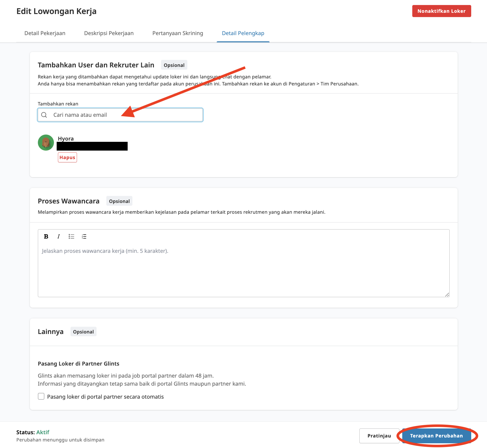Insert a bulleted list
Viewport: 487px width, 448px height.
tap(71, 236)
